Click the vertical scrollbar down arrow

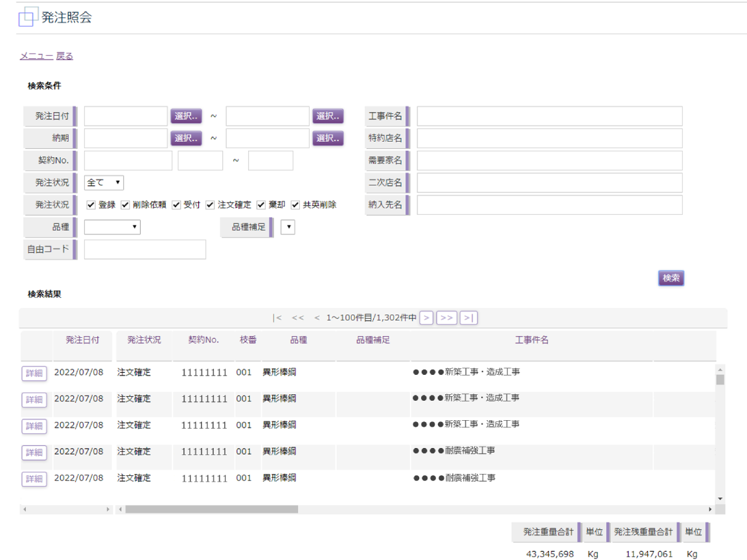720,498
